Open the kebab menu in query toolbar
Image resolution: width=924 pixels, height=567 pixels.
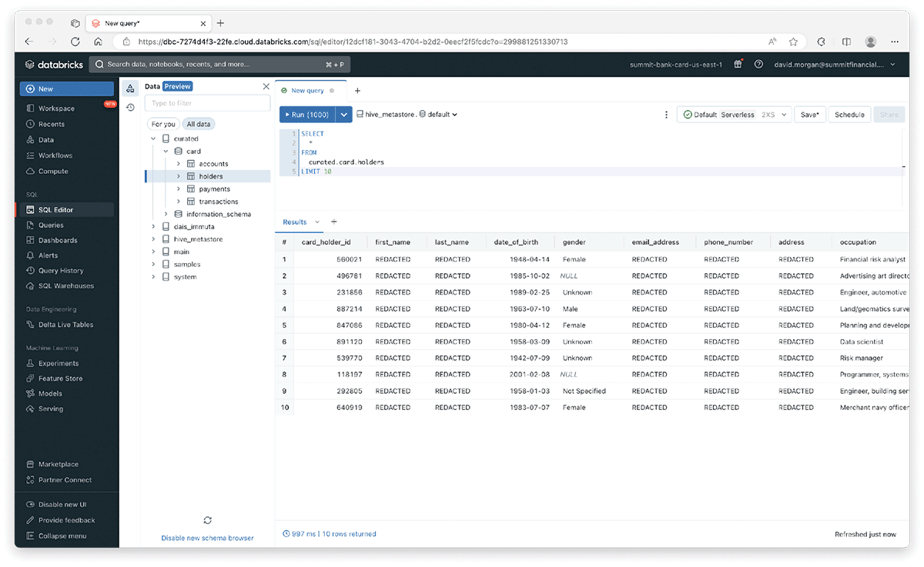(x=666, y=115)
